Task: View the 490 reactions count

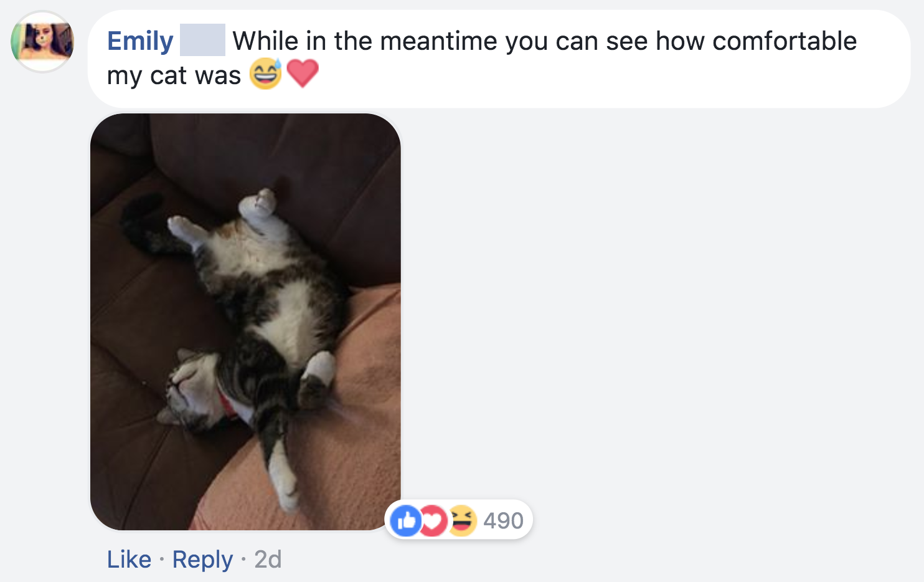Action: (503, 521)
